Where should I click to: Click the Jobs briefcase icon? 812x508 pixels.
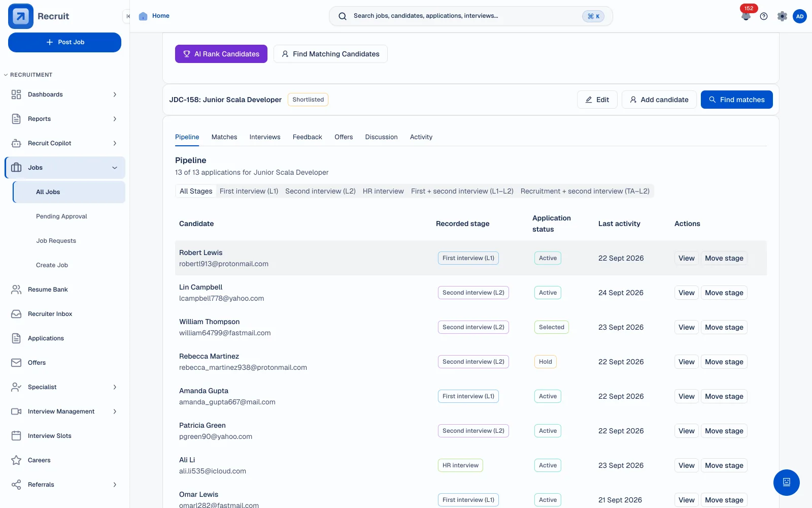coord(16,168)
